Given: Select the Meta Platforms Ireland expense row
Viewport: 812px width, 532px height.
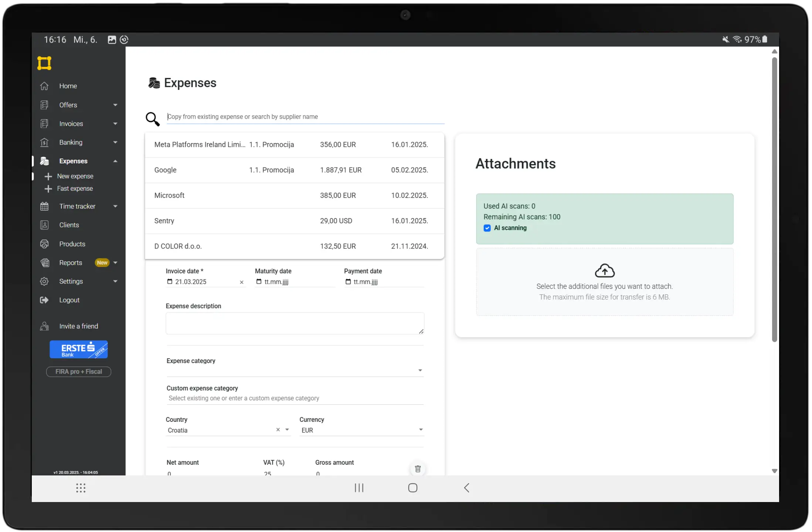Looking at the screenshot, I should coord(295,145).
